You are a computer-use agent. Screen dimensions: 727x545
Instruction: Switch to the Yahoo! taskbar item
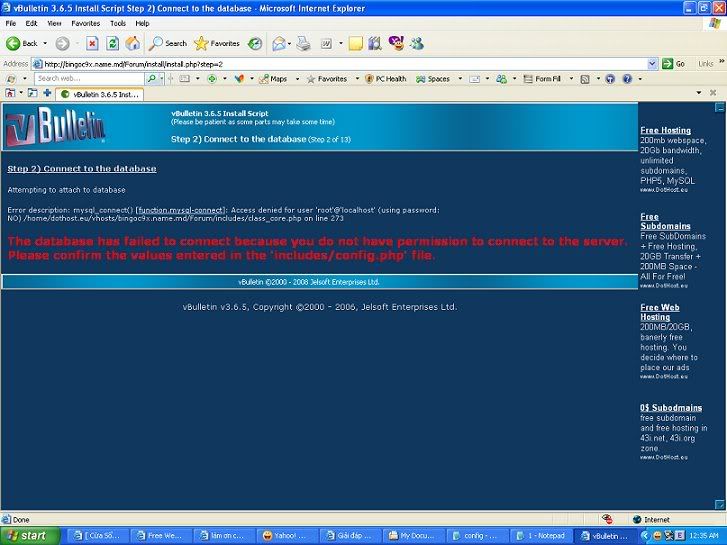pyautogui.click(x=288, y=536)
